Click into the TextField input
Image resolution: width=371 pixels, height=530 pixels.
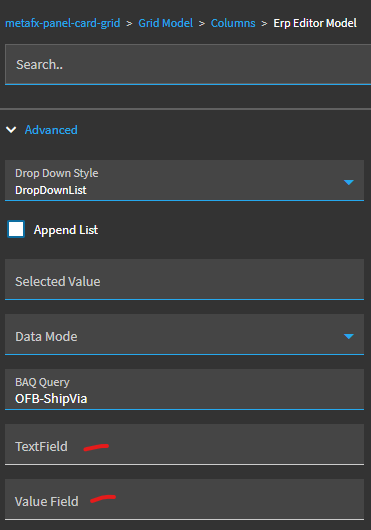pos(184,444)
